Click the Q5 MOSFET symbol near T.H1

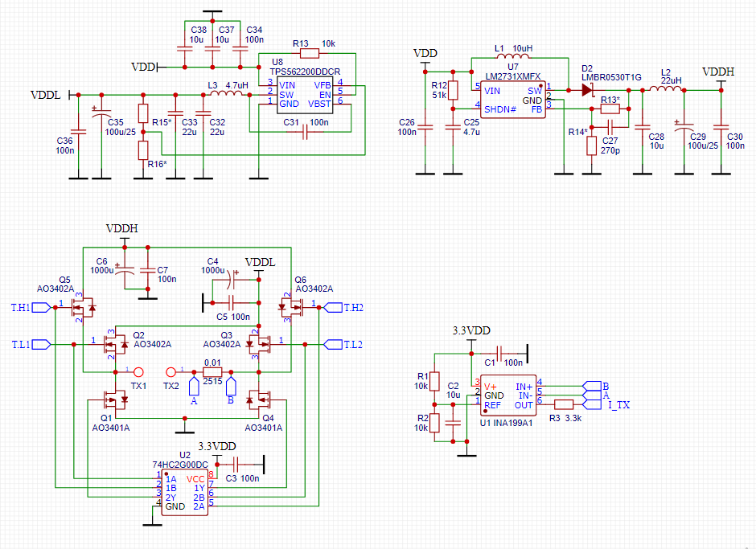click(82, 307)
